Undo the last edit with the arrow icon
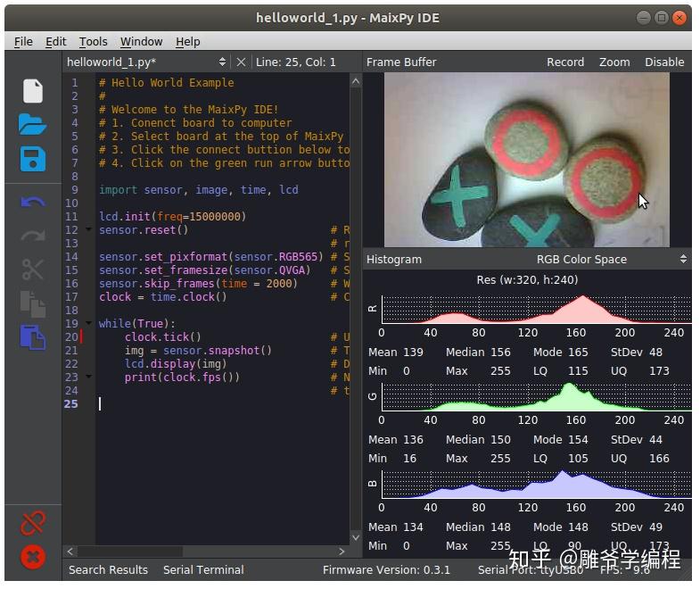The image size is (700, 589). pyautogui.click(x=33, y=203)
